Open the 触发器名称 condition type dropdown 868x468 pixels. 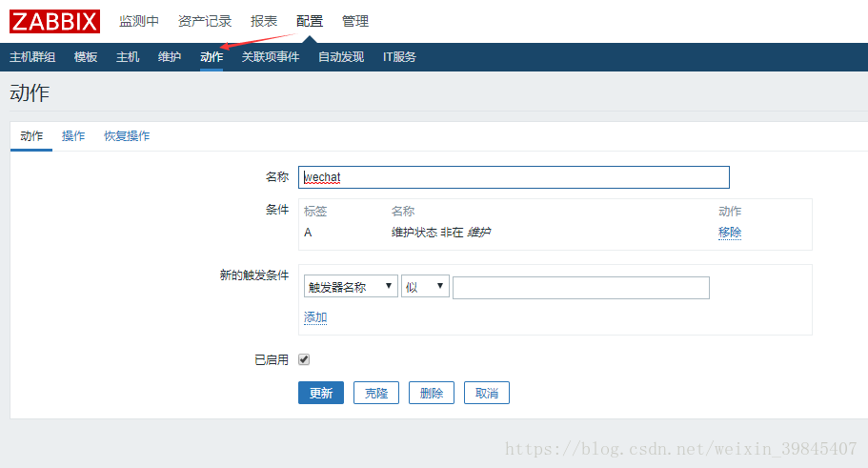tap(351, 287)
